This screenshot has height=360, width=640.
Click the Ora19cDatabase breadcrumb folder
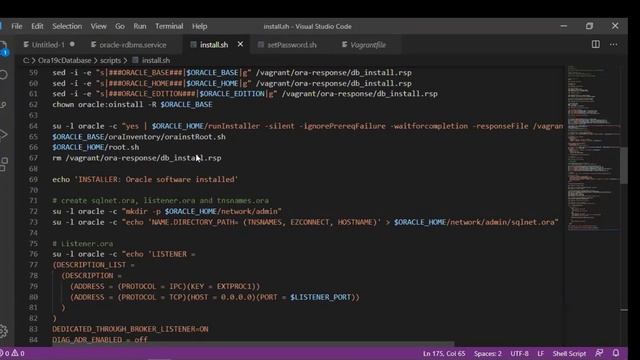64,60
